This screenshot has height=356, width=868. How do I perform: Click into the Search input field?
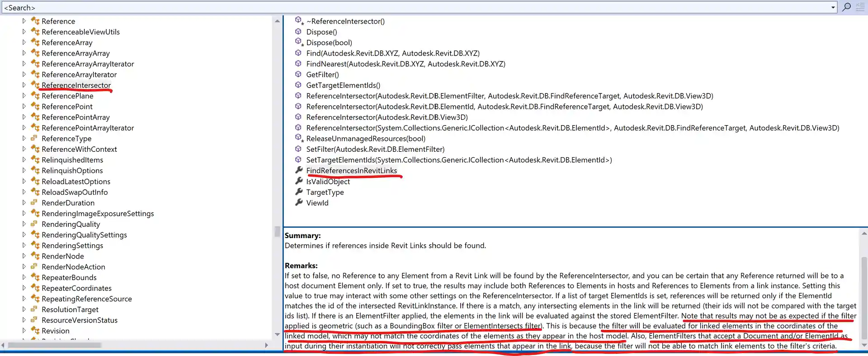point(407,8)
